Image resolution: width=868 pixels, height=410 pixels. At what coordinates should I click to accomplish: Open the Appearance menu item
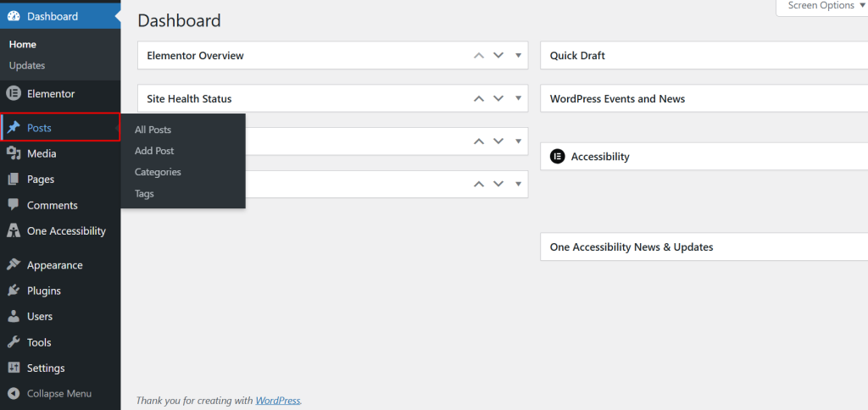pos(60,265)
